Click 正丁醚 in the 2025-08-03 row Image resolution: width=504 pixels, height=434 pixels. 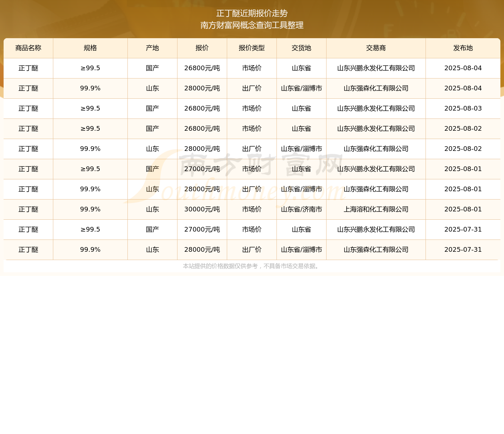tap(28, 108)
